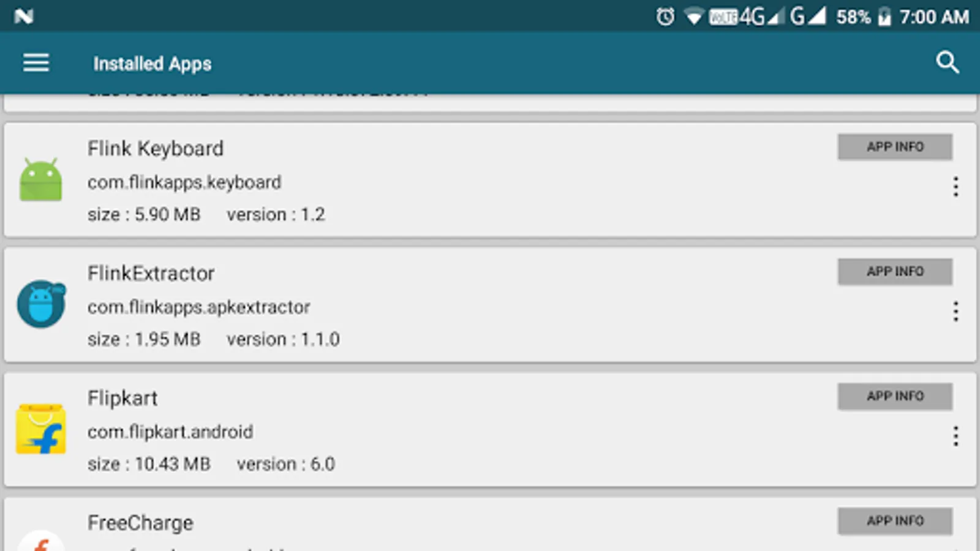Open APP INFO for Flipkart

895,396
